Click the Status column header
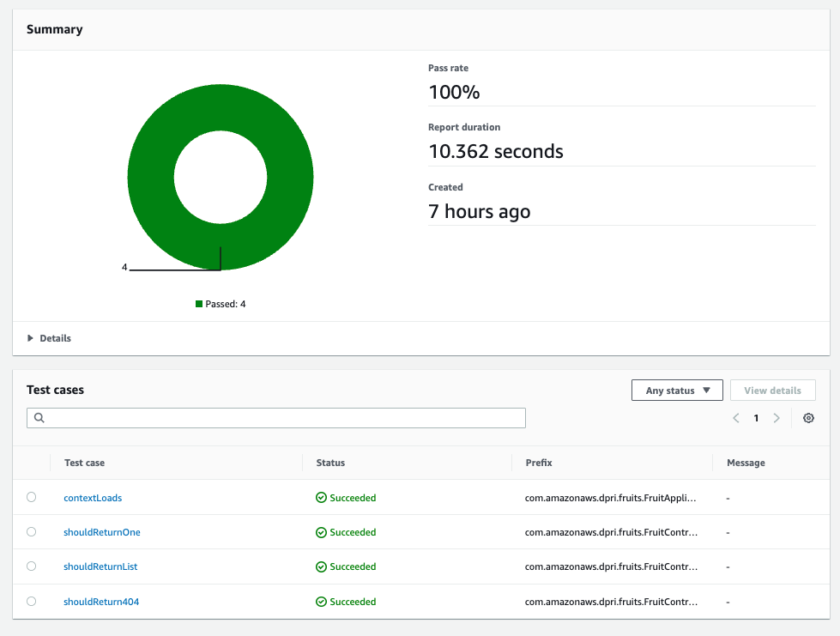The width and height of the screenshot is (840, 636). click(330, 463)
